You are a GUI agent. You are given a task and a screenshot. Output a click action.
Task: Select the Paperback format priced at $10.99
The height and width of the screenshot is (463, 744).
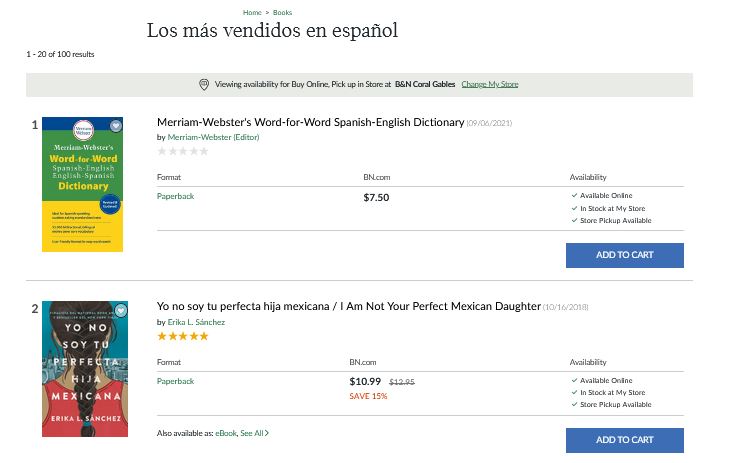pyautogui.click(x=175, y=381)
